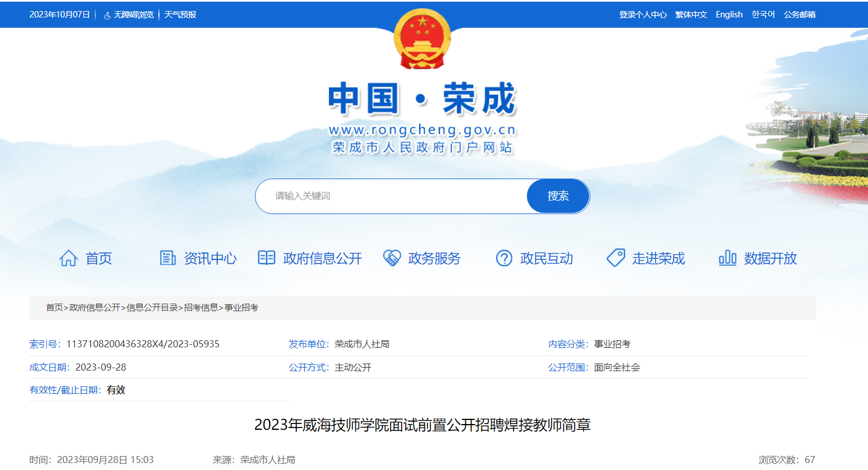Open 登录个人中心 login link
This screenshot has height=470, width=868.
pyautogui.click(x=643, y=15)
